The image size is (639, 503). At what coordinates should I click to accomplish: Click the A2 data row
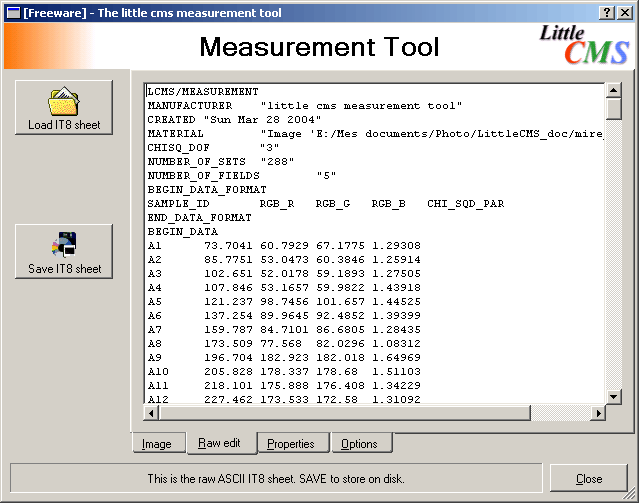(284, 260)
